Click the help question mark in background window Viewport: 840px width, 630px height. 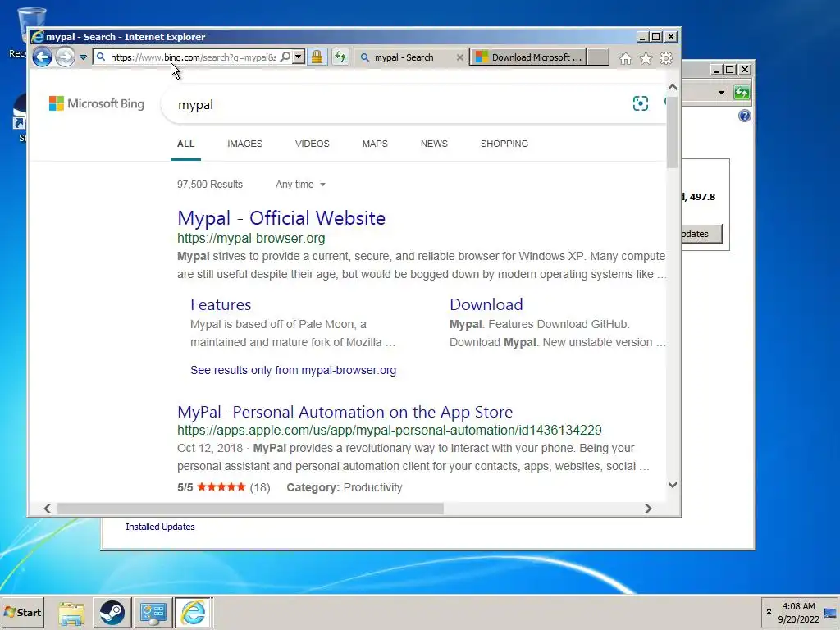[745, 116]
